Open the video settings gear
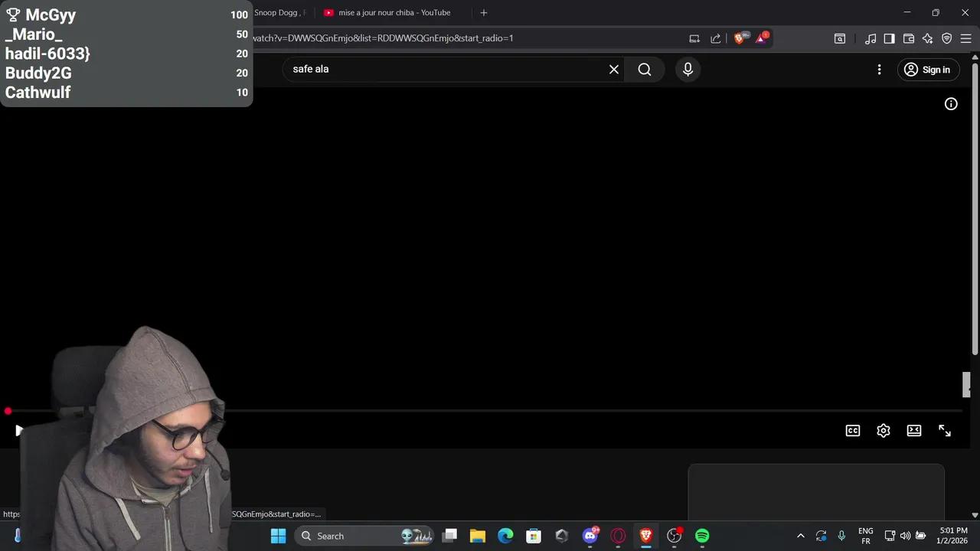This screenshot has height=551, width=980. point(884,430)
